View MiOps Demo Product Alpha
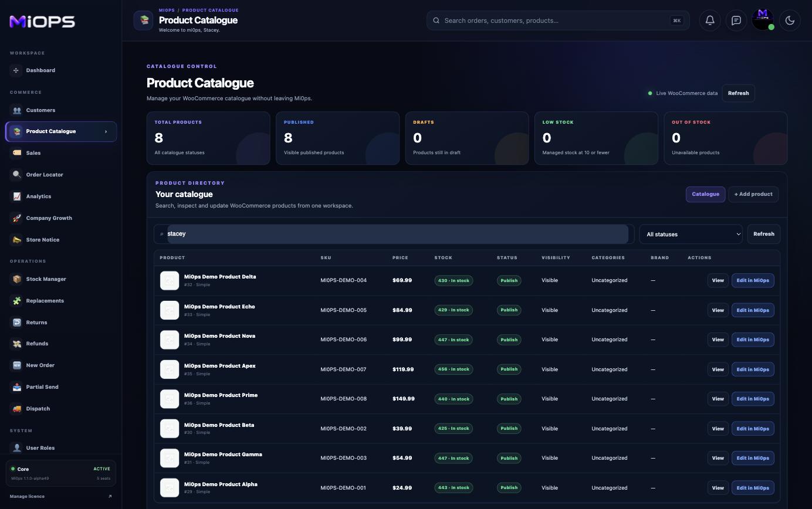Image resolution: width=812 pixels, height=509 pixels. click(718, 488)
